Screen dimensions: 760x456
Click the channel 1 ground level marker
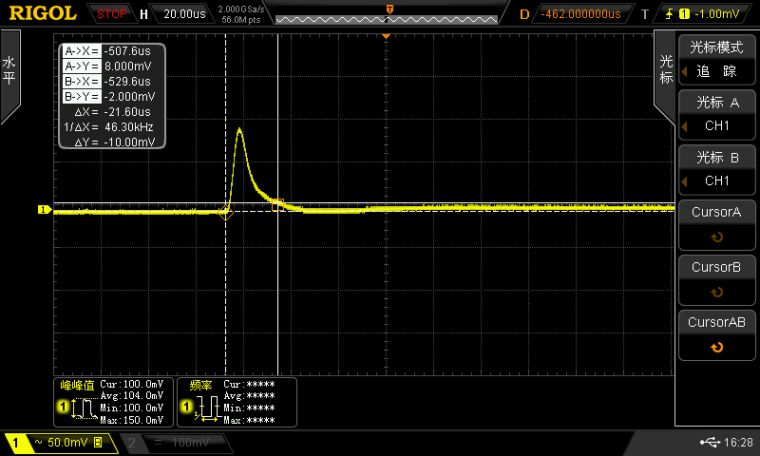coord(44,210)
